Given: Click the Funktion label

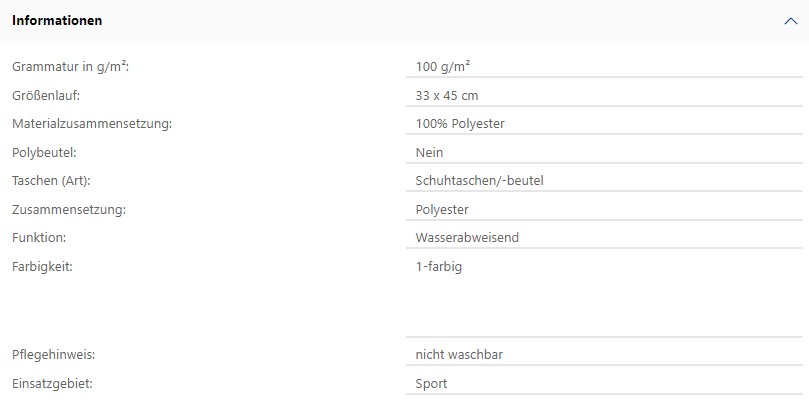Looking at the screenshot, I should tap(39, 238).
